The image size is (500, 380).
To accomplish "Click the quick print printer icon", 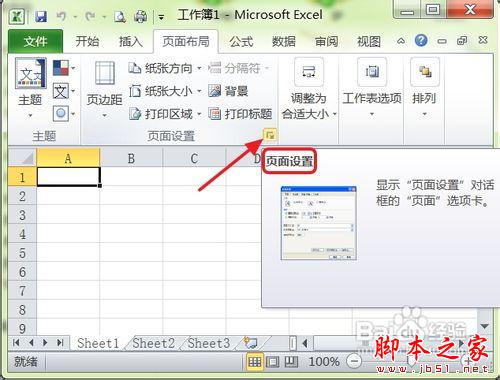I will [x=140, y=16].
